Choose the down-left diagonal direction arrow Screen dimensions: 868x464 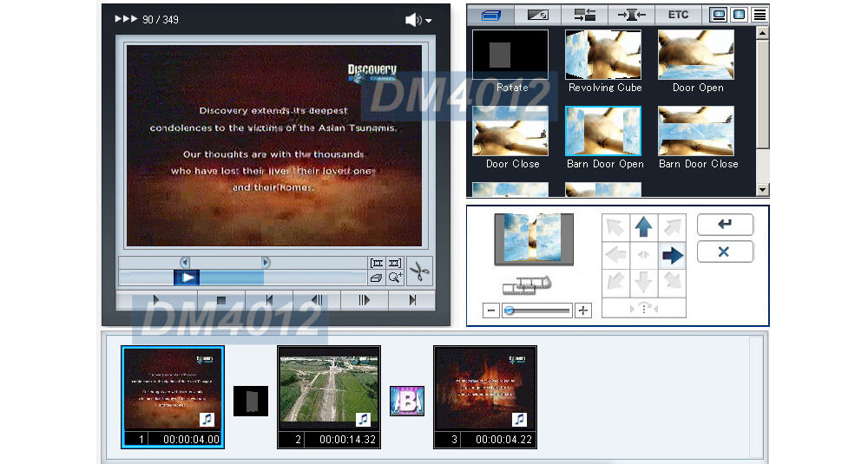[x=615, y=282]
